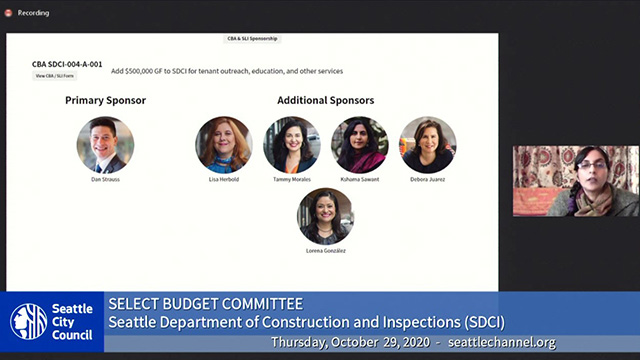The image size is (640, 360).
Task: Click Lorena González's portrait photo
Action: [326, 216]
